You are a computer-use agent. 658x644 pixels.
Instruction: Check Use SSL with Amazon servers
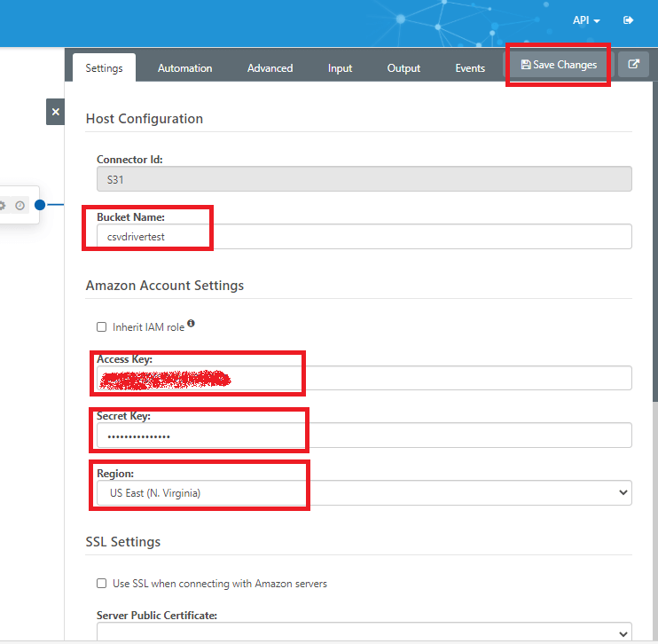coord(102,584)
